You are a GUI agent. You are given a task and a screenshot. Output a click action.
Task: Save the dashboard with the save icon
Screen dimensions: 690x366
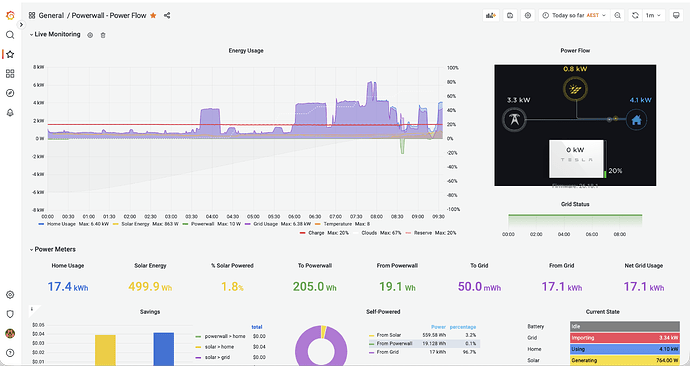point(510,15)
